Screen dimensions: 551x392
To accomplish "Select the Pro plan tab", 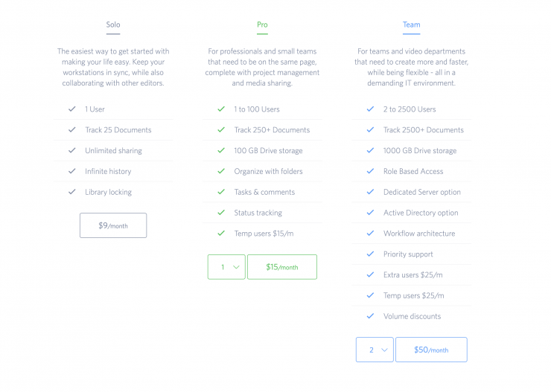I will pos(262,25).
